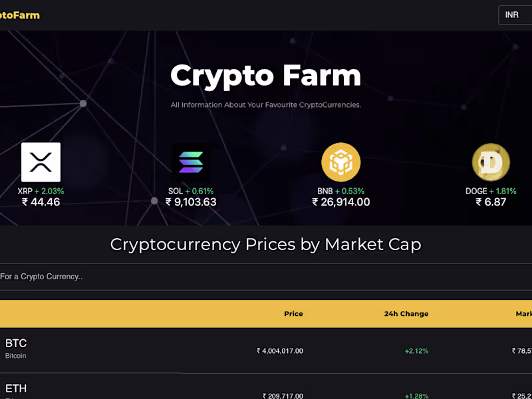532x399 pixels.
Task: Click the XRP coin logo
Action: tap(41, 162)
